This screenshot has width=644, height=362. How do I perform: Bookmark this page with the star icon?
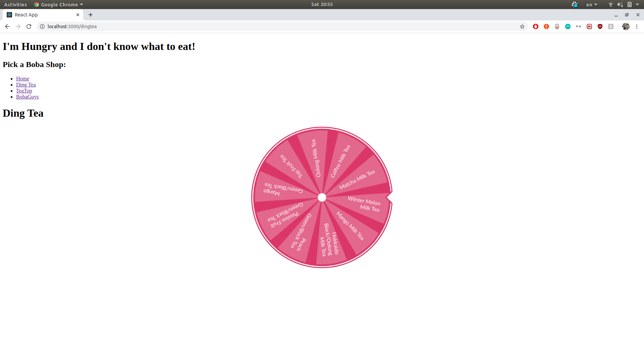point(522,26)
